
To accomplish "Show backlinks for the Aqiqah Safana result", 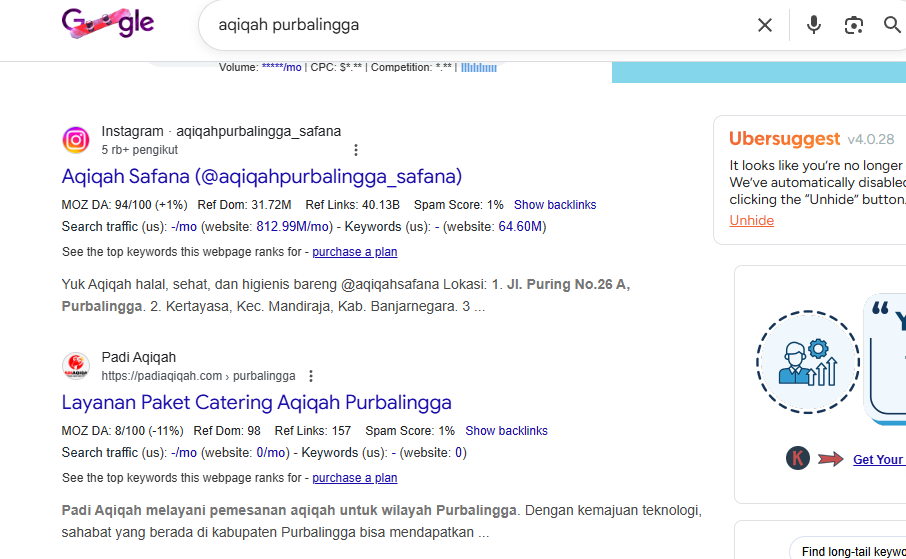I will pos(555,205).
